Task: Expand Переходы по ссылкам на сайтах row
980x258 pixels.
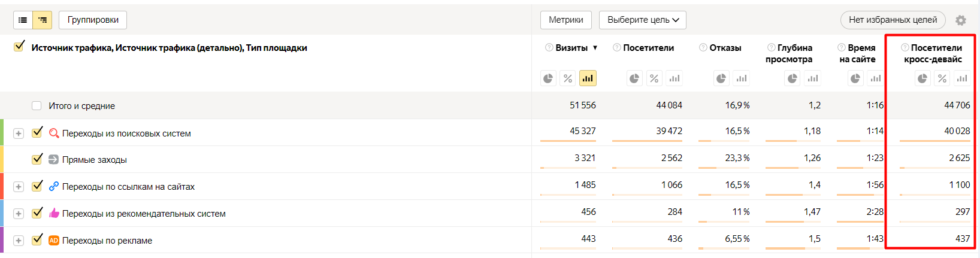Action: (19, 187)
